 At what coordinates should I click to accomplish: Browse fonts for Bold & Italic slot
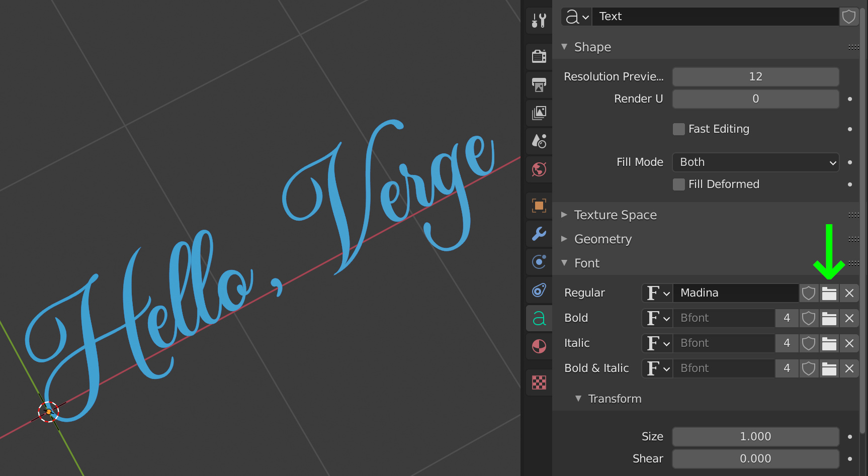coord(657,368)
